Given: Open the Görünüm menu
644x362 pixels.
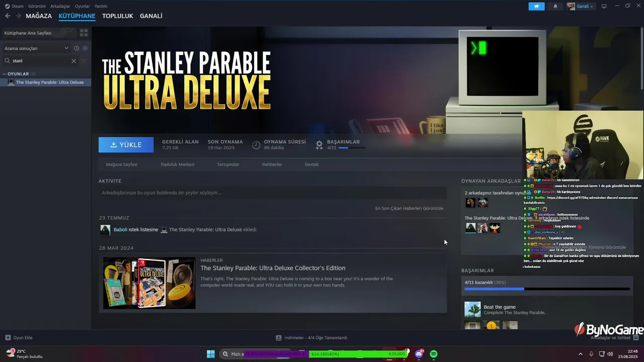Looking at the screenshot, I should point(37,6).
